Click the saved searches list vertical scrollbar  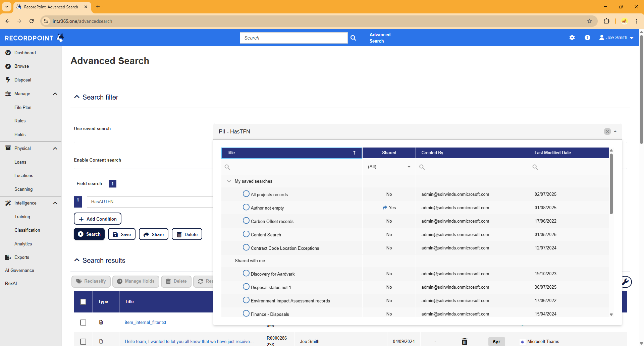[x=611, y=184]
